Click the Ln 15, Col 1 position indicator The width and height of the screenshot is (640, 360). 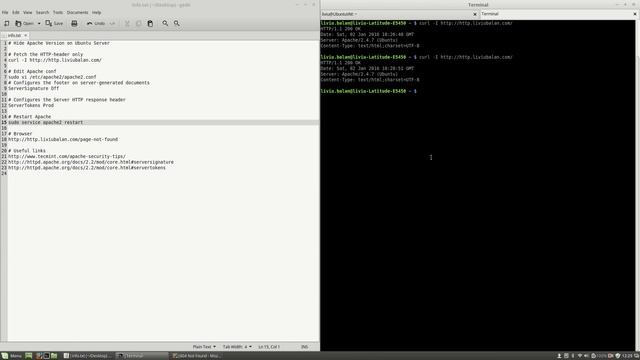[269, 347]
